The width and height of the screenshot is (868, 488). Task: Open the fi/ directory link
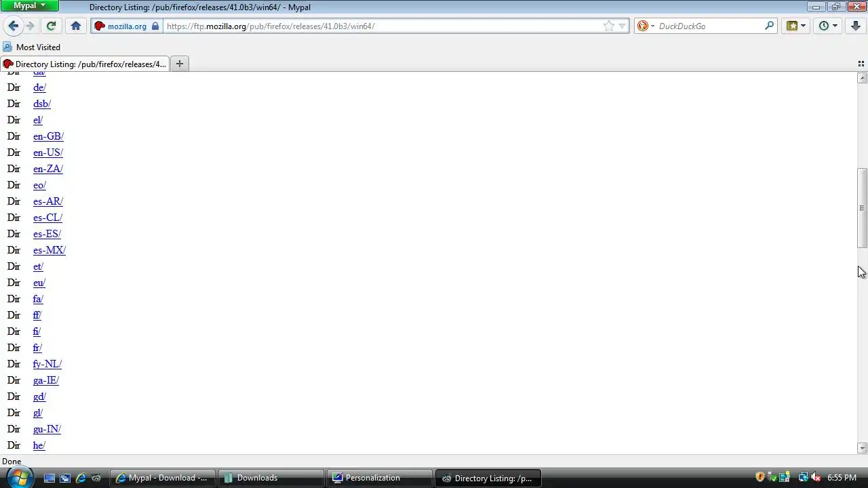(x=37, y=331)
